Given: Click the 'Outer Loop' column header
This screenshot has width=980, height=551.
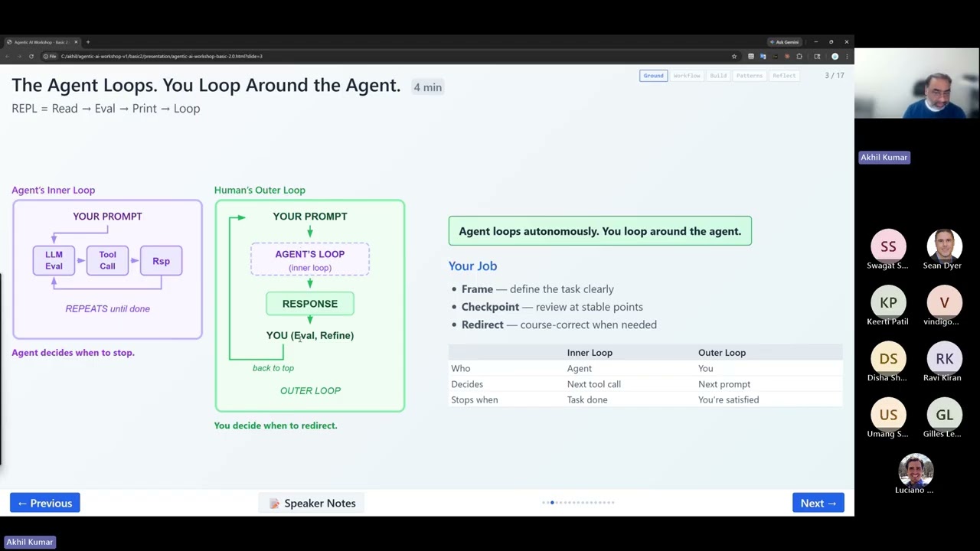Looking at the screenshot, I should pyautogui.click(x=722, y=353).
